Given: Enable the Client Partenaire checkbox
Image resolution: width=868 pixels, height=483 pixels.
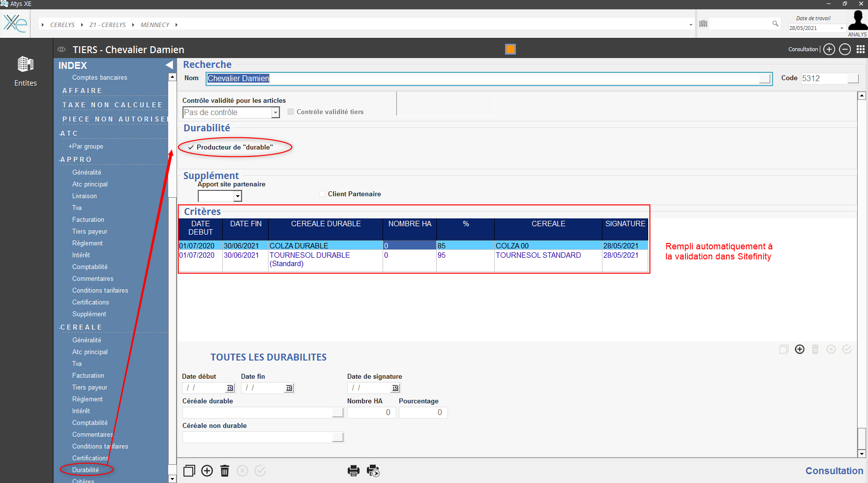Looking at the screenshot, I should click(322, 194).
